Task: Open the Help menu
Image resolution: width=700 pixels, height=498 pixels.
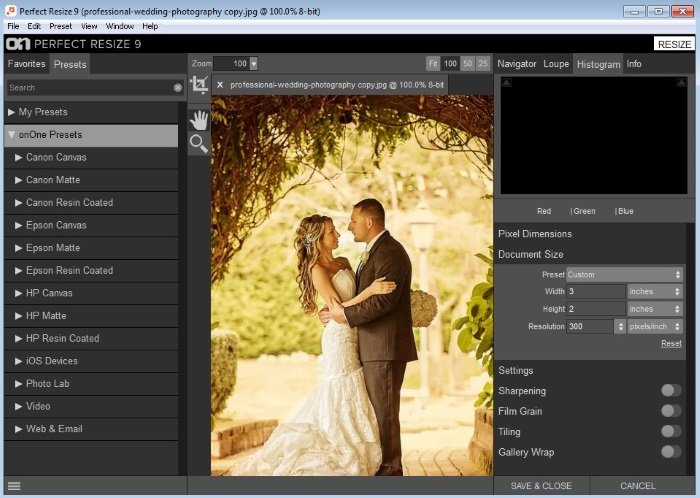Action: point(150,26)
